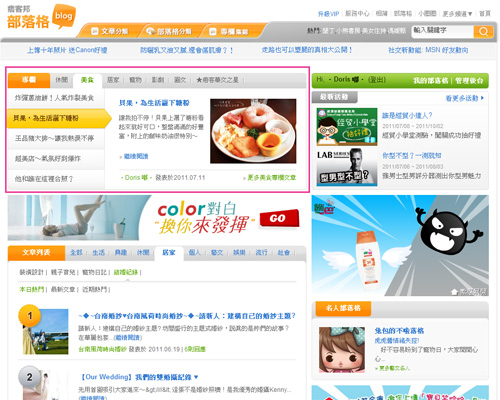500x400 pixels.
Task: Filter by the green 結婚紀錄 subcategory
Action: tap(126, 272)
